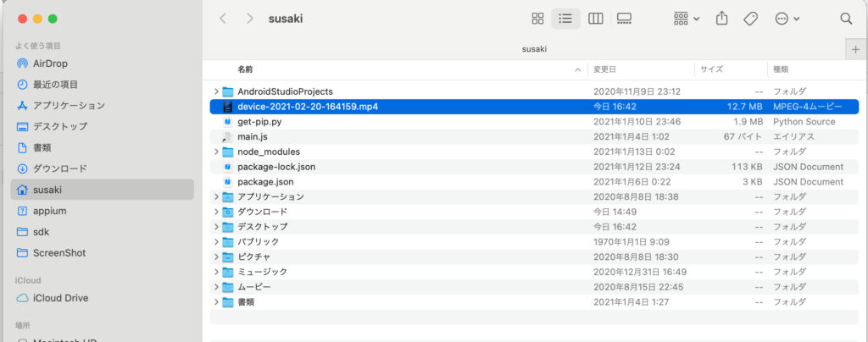Expand the デスクトップ folder row
The height and width of the screenshot is (342, 868).
(216, 227)
